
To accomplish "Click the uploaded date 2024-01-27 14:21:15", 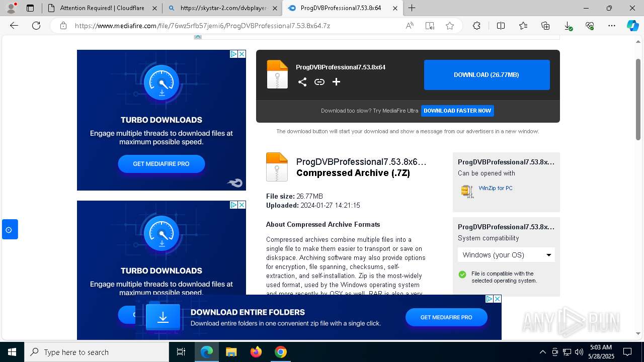I will click(330, 205).
